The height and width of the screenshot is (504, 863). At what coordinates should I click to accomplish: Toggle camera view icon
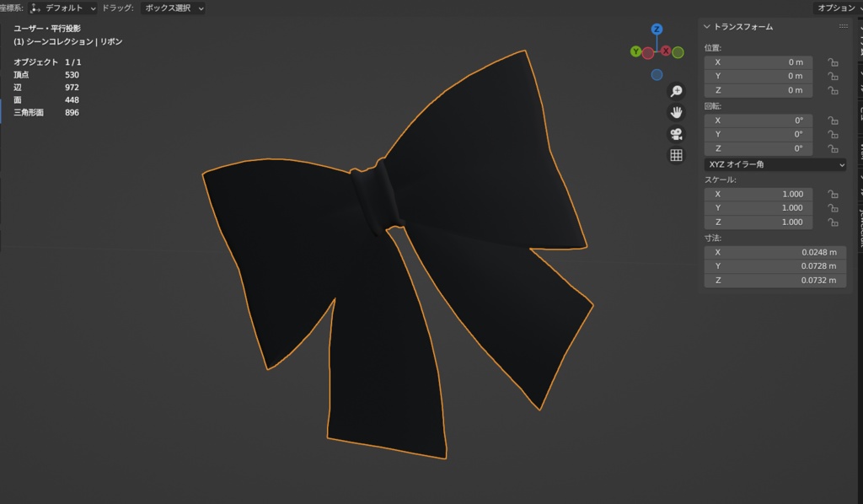[x=676, y=134]
